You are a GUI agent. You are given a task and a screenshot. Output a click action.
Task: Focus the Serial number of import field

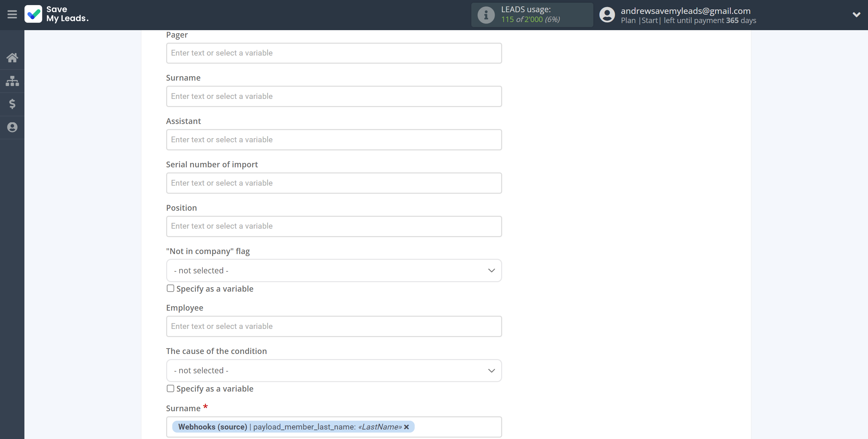(x=334, y=183)
